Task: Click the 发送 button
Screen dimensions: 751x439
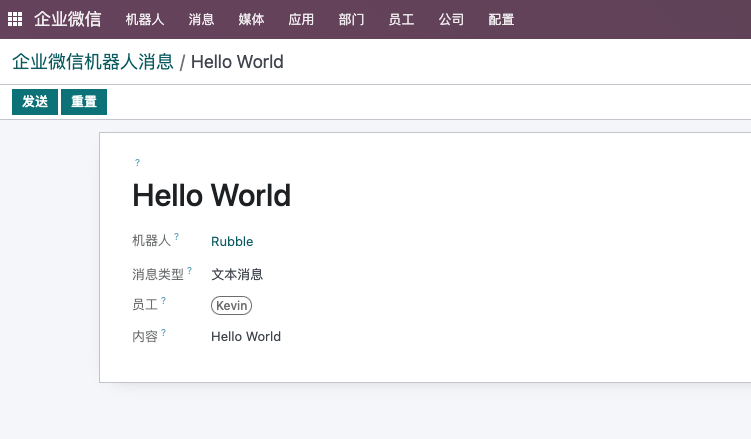Action: point(35,102)
